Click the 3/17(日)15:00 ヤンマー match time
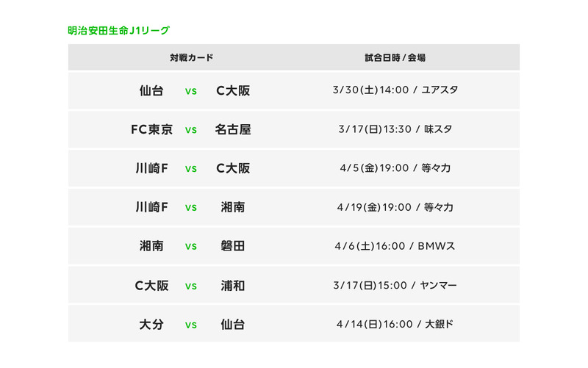588x368 pixels. (x=395, y=285)
